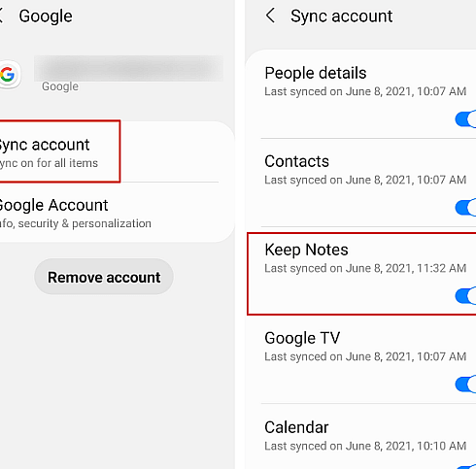Tap Keep Notes last synced 11:32 AM text
Image resolution: width=476 pixels, height=469 pixels.
point(365,268)
